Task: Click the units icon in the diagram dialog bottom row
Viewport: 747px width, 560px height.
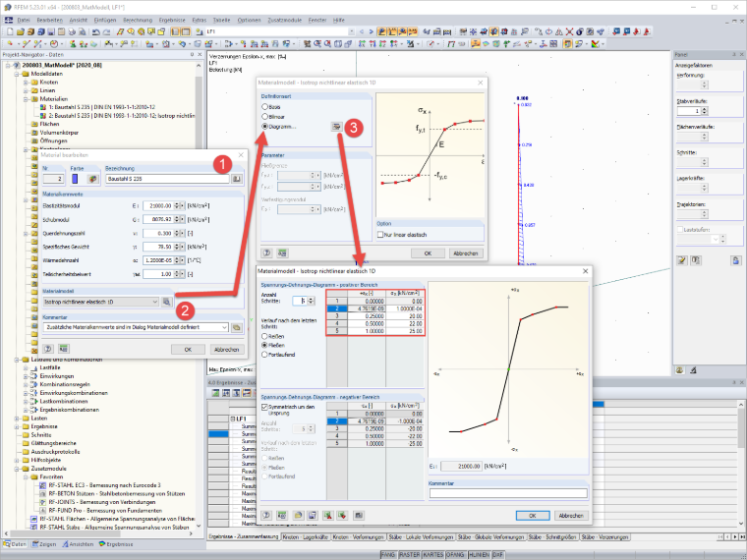Action: click(282, 515)
